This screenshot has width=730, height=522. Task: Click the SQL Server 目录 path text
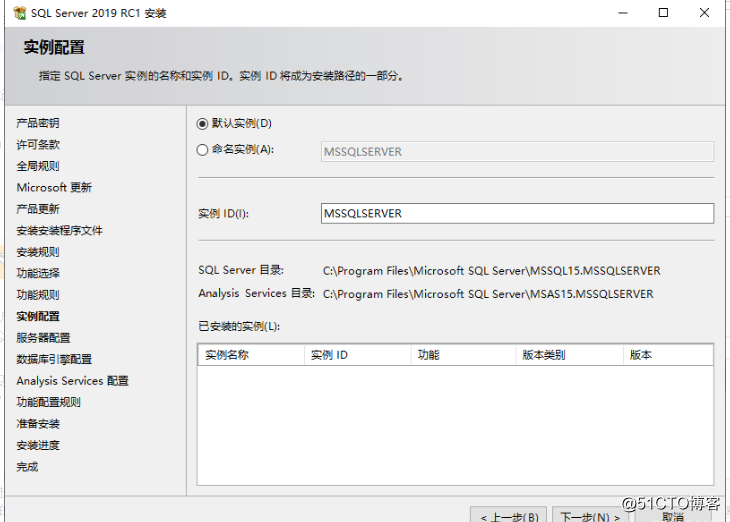[x=492, y=271]
